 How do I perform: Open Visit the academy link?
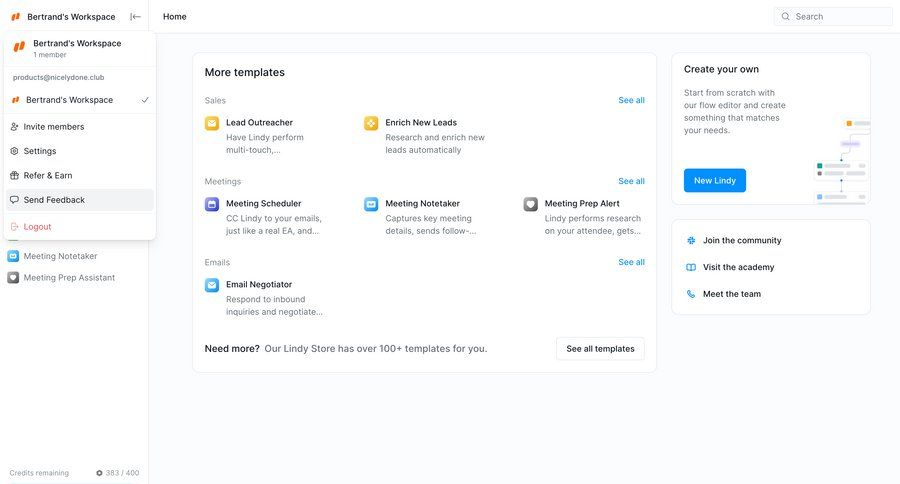tap(738, 268)
